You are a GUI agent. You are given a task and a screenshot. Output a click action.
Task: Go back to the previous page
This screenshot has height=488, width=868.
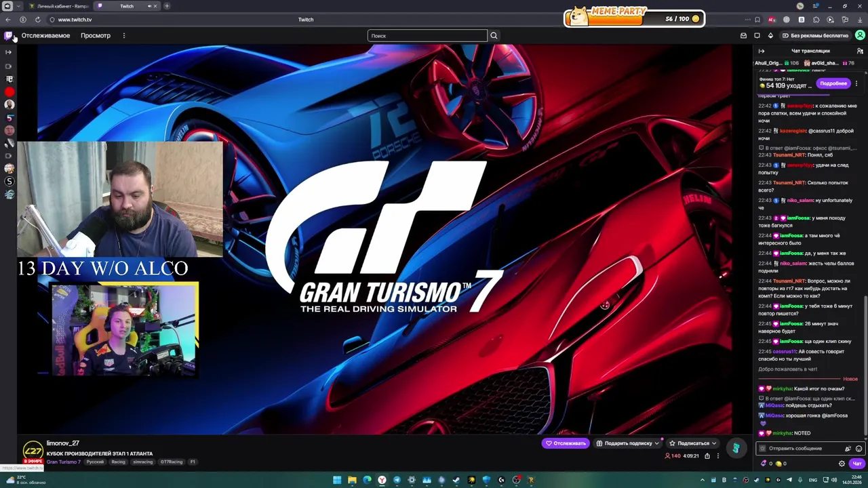(8, 20)
